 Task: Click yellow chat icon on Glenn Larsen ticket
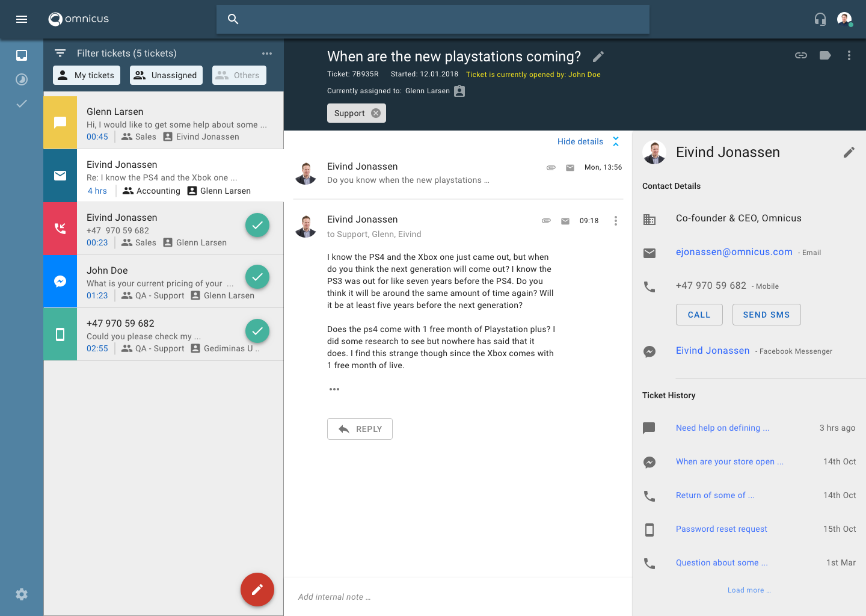pyautogui.click(x=60, y=123)
